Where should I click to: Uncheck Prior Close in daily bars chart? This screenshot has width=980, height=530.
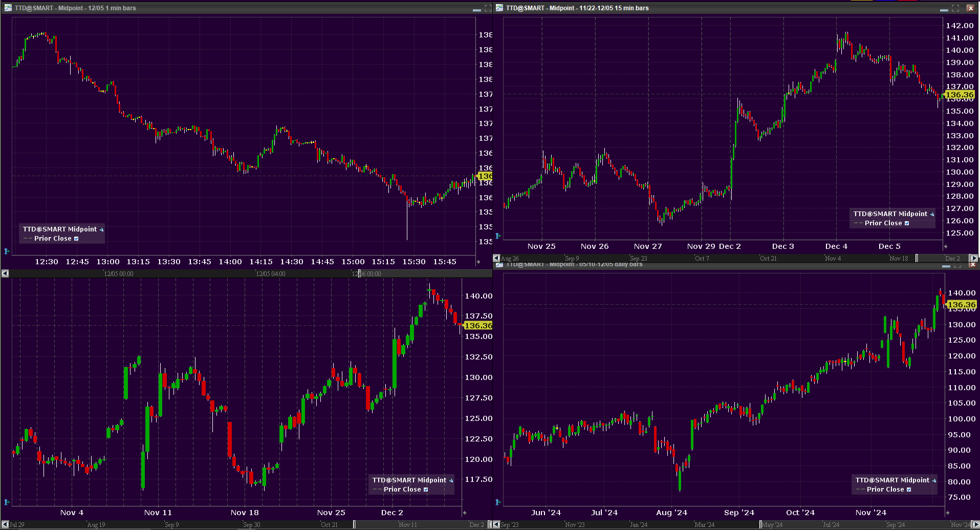pos(909,490)
